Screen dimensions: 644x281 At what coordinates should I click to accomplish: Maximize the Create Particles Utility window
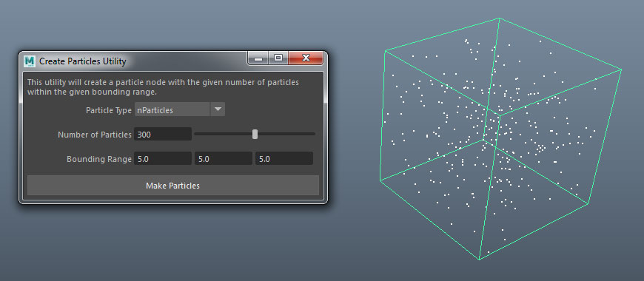278,58
